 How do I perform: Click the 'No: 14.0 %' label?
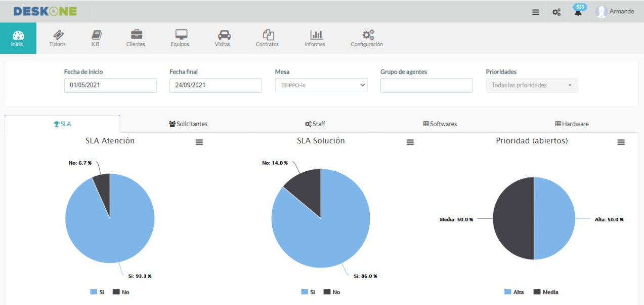coord(275,163)
